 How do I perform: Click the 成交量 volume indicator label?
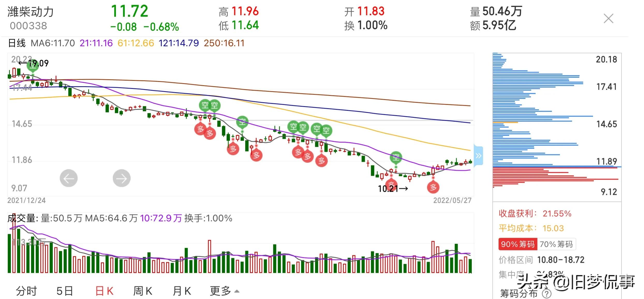pyautogui.click(x=23, y=218)
